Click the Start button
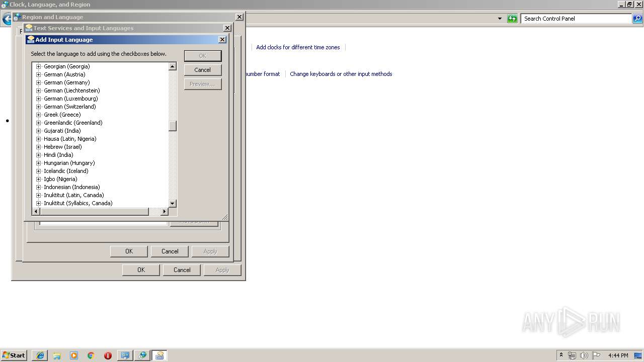Image resolution: width=644 pixels, height=362 pixels. point(14,355)
